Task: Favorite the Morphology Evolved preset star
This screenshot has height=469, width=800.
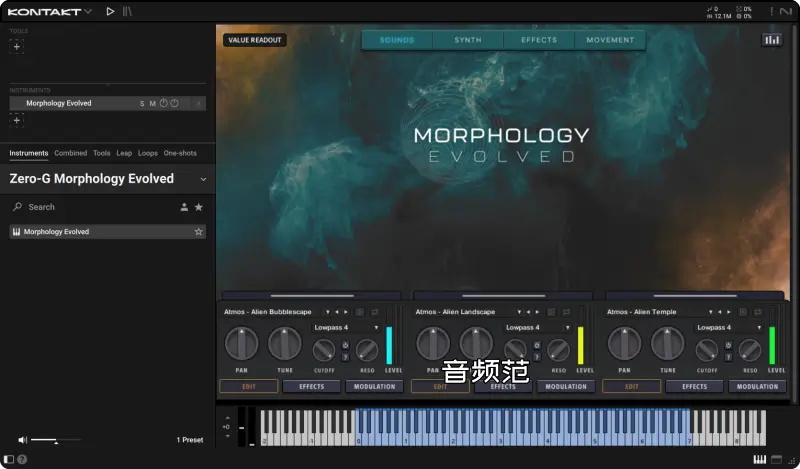Action: pos(199,232)
